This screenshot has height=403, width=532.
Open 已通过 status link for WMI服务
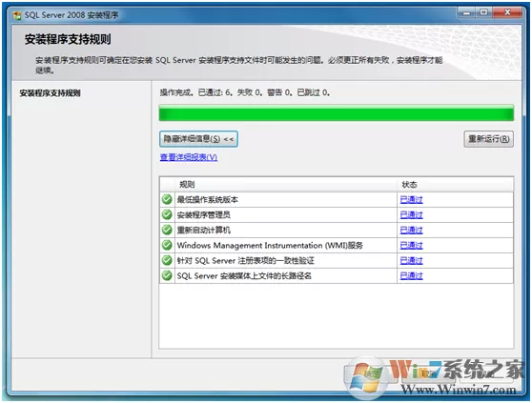(411, 246)
